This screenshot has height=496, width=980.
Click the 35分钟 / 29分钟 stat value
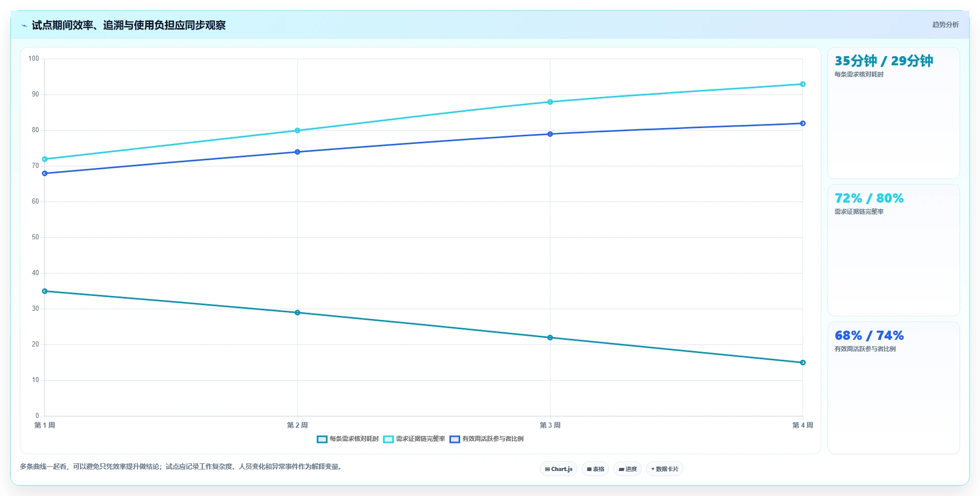pos(884,61)
